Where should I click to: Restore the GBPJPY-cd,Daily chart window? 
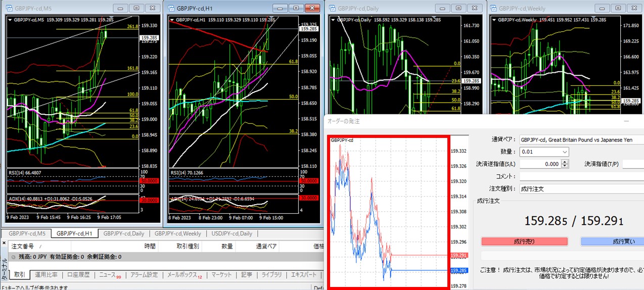pos(458,8)
